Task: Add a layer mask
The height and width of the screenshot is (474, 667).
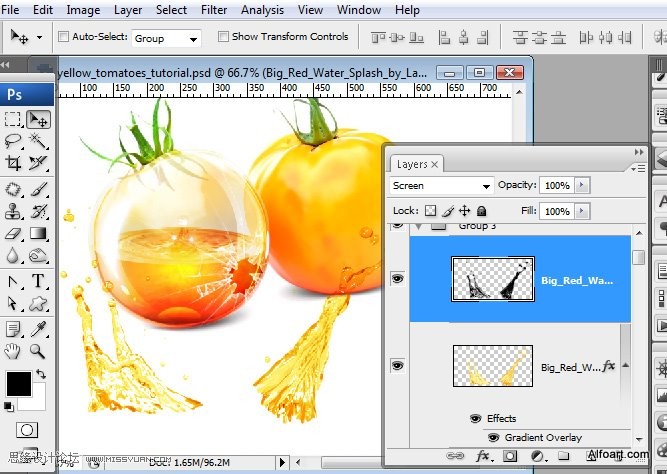Action: coord(510,456)
